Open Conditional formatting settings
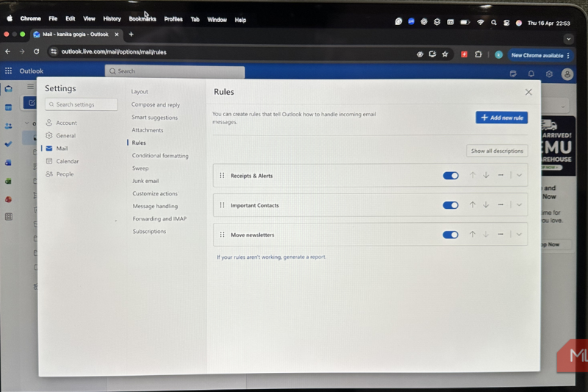The width and height of the screenshot is (588, 392). pos(160,156)
